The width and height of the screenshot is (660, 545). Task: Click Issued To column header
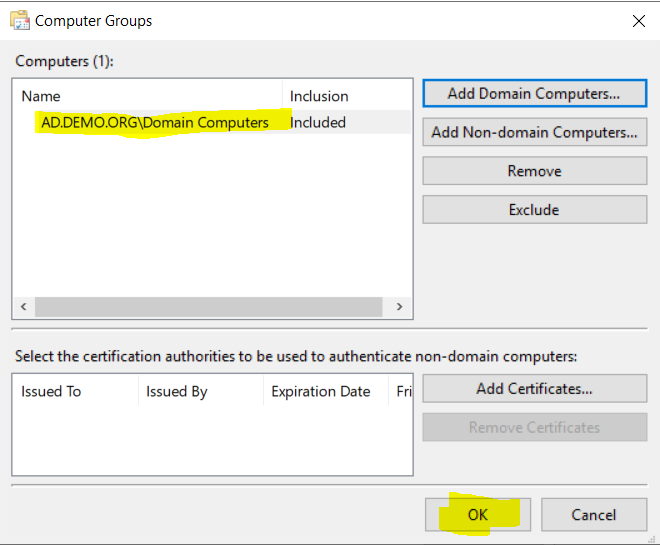click(76, 391)
